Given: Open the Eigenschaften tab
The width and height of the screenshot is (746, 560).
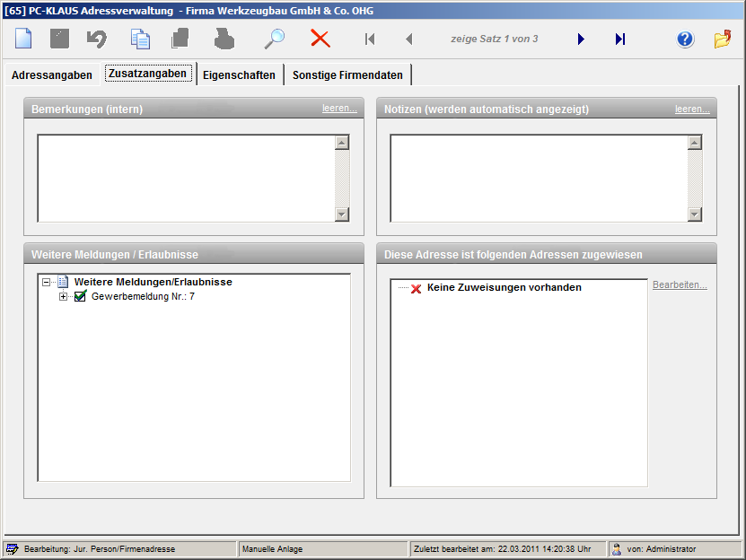Looking at the screenshot, I should [239, 75].
